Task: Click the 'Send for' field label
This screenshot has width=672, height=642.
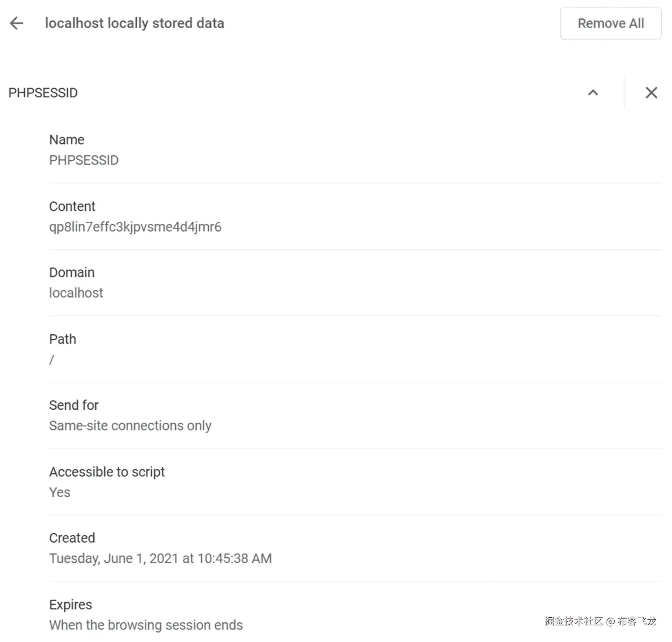Action: tap(74, 405)
